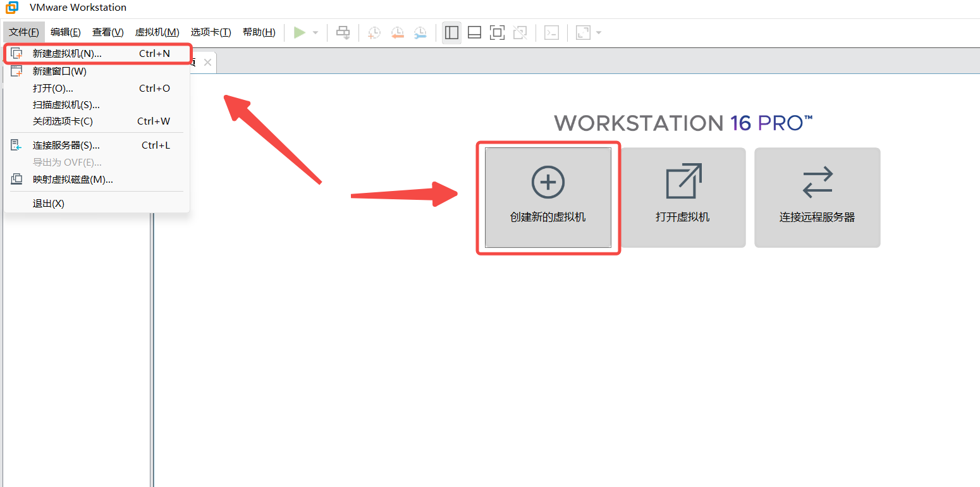The width and height of the screenshot is (980, 487).
Task: Select 映射虚拟磁盘(M)... menu entry
Action: 97,180
